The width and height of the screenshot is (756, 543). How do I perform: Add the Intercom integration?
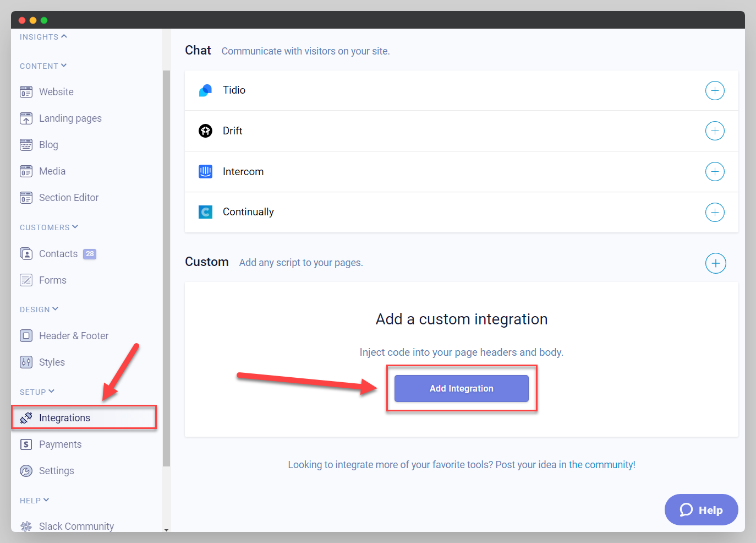(715, 171)
